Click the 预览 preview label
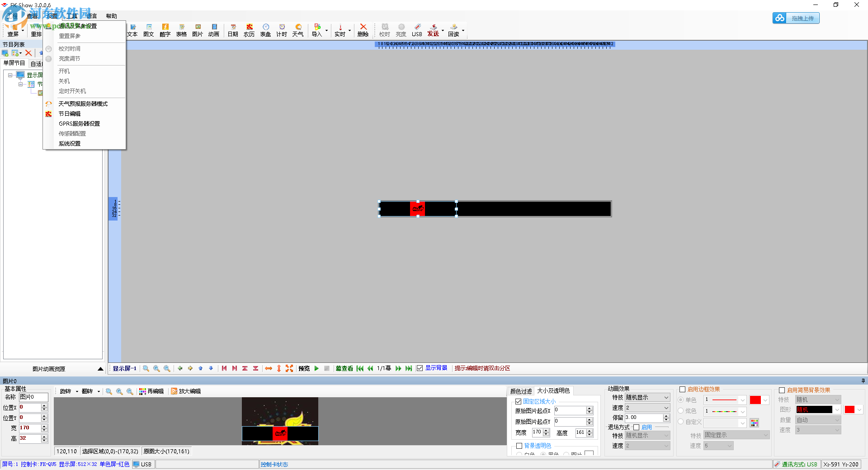Screen dimensions: 868x470 [x=304, y=368]
